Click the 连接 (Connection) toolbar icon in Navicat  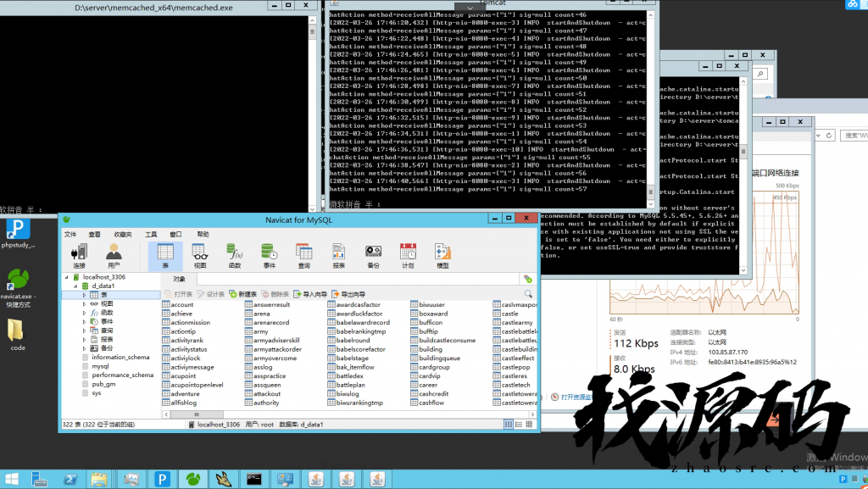tap(79, 256)
